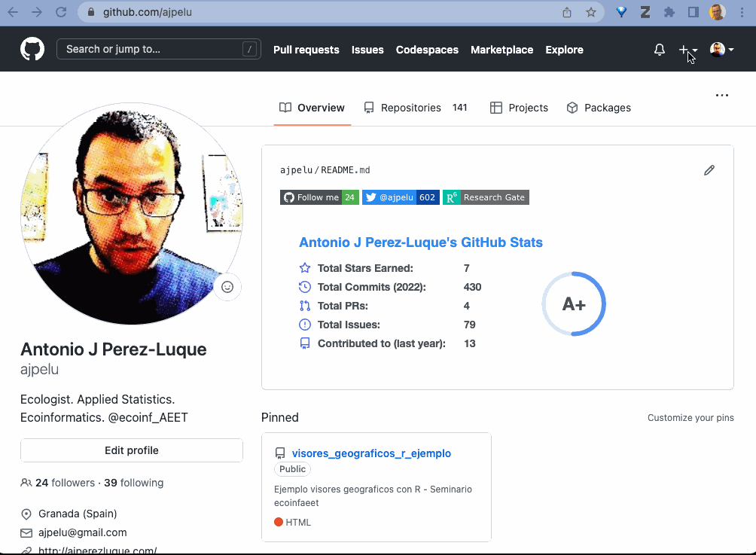Click the smiley set status icon

(x=227, y=287)
